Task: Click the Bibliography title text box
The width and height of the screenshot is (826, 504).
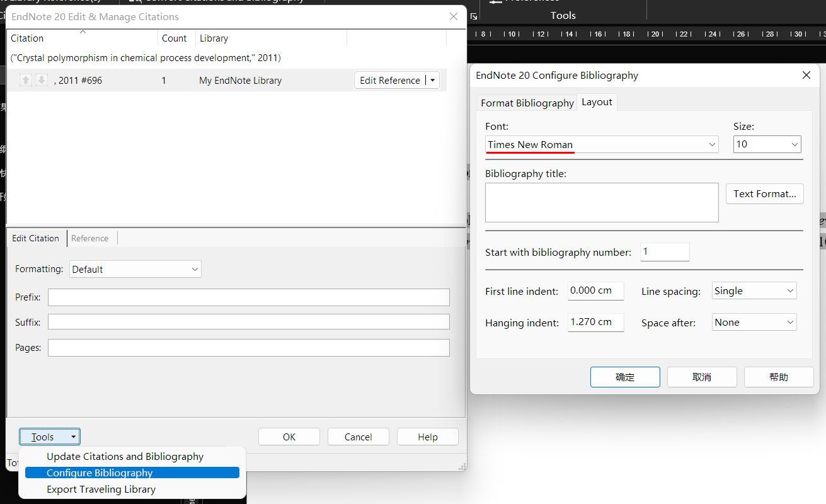Action: [x=602, y=202]
